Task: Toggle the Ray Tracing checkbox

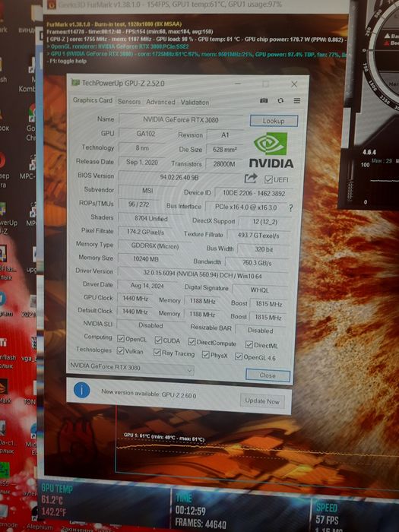Action: pos(157,353)
